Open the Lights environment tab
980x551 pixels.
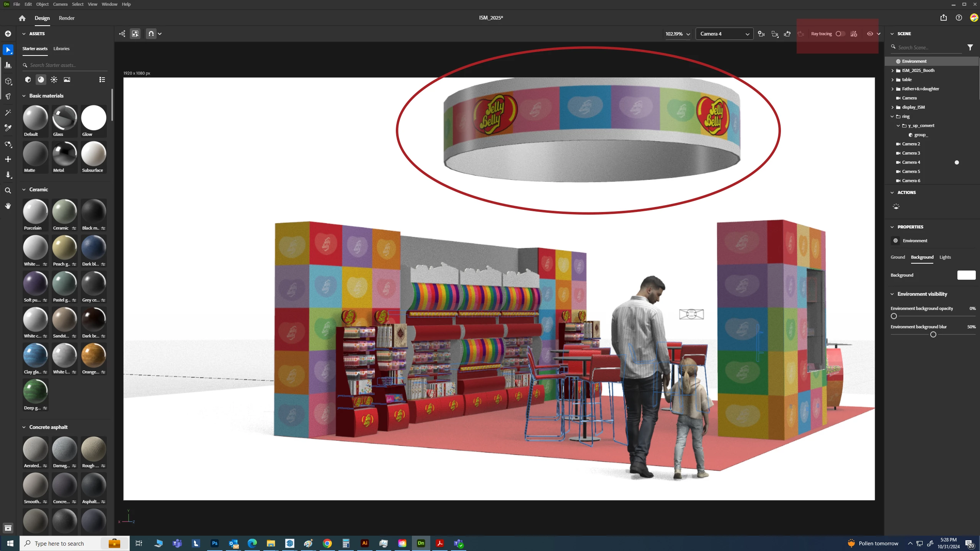tap(945, 257)
